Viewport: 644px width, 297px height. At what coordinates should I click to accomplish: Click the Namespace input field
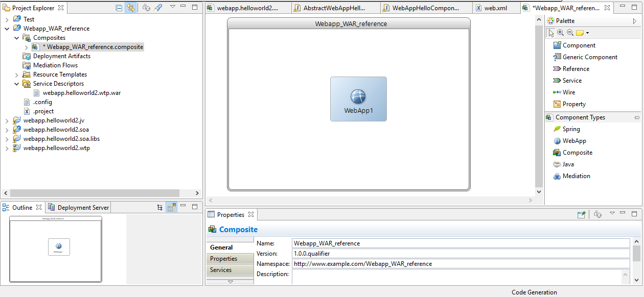click(461, 264)
